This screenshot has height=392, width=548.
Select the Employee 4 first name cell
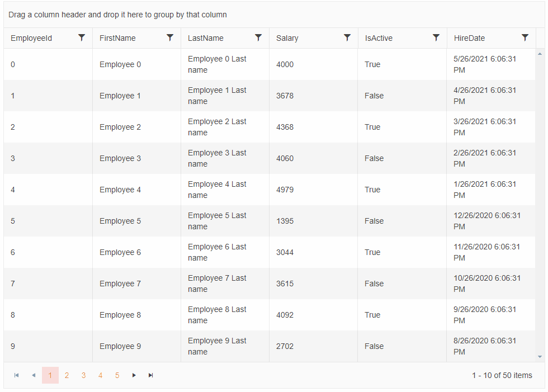pyautogui.click(x=120, y=190)
